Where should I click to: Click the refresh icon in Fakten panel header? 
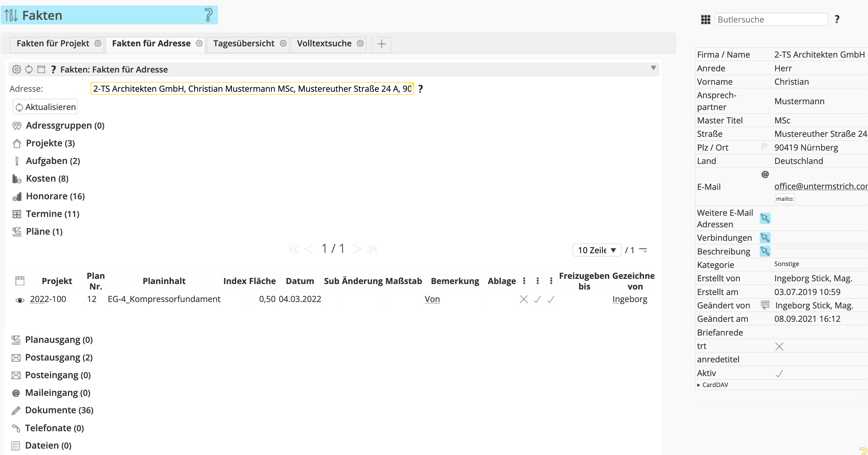(x=29, y=69)
